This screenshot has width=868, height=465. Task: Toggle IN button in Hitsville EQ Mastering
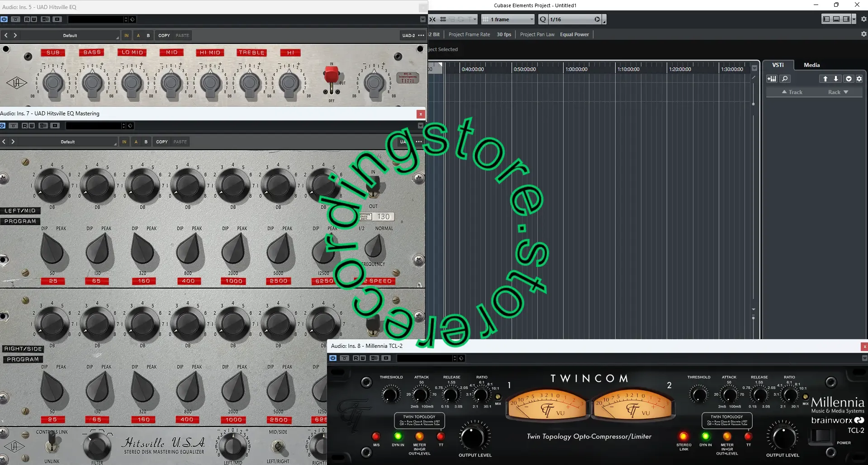(x=124, y=142)
